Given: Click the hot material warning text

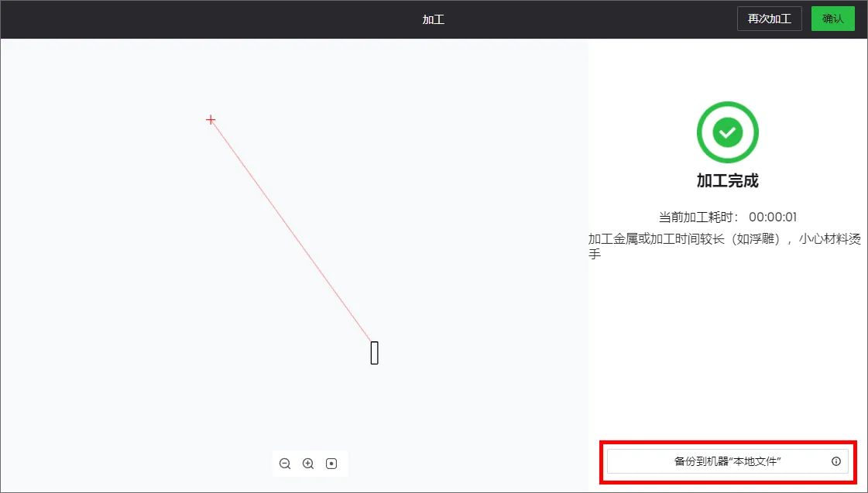Looking at the screenshot, I should pyautogui.click(x=725, y=246).
